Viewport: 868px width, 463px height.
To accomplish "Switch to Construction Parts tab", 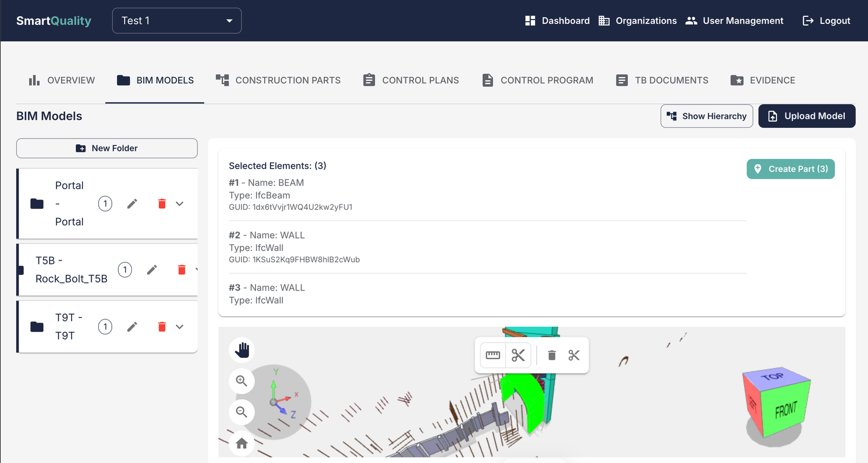I will pyautogui.click(x=278, y=80).
